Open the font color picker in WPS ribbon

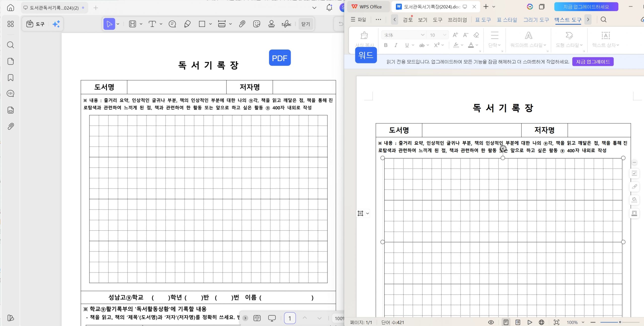coord(471,45)
